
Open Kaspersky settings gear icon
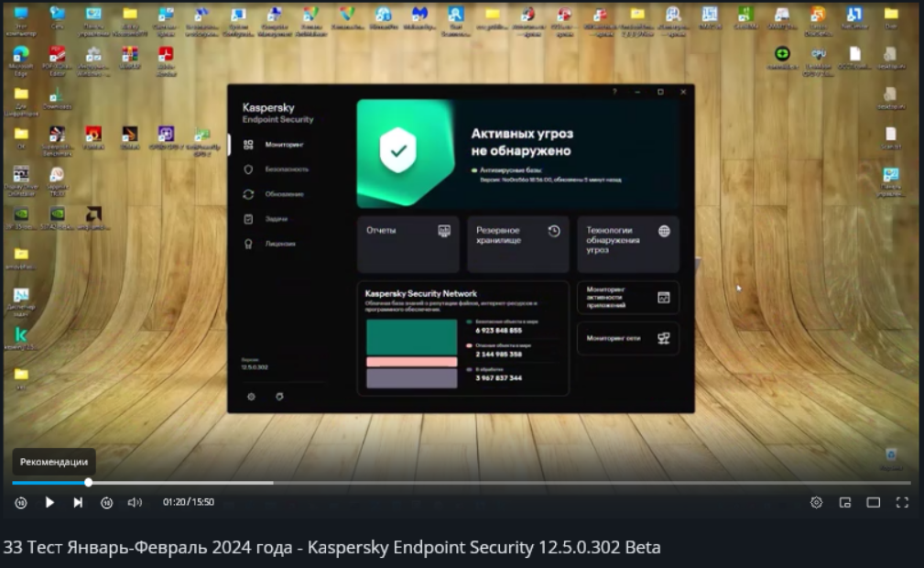251,397
